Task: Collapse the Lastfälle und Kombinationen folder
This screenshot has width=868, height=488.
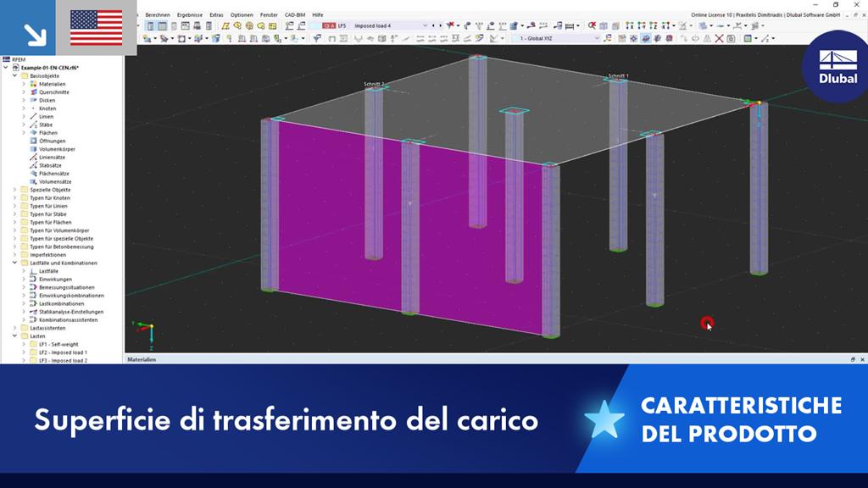Action: [x=15, y=263]
